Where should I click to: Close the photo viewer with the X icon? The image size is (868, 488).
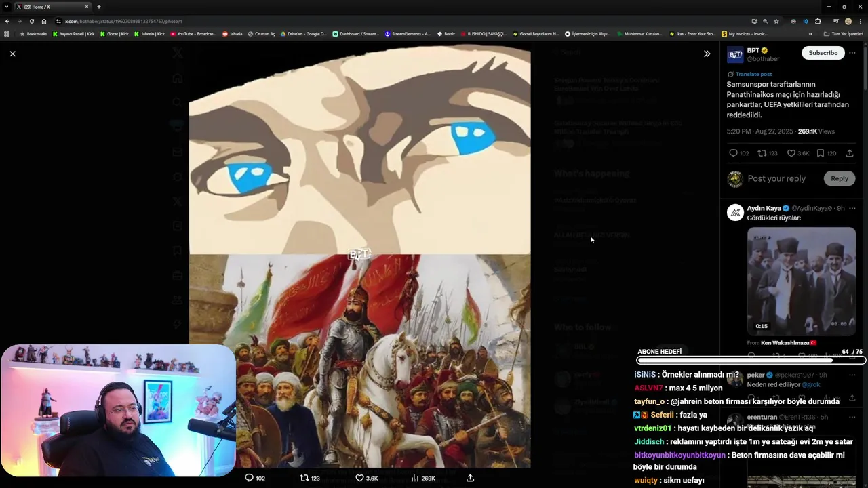tap(12, 54)
